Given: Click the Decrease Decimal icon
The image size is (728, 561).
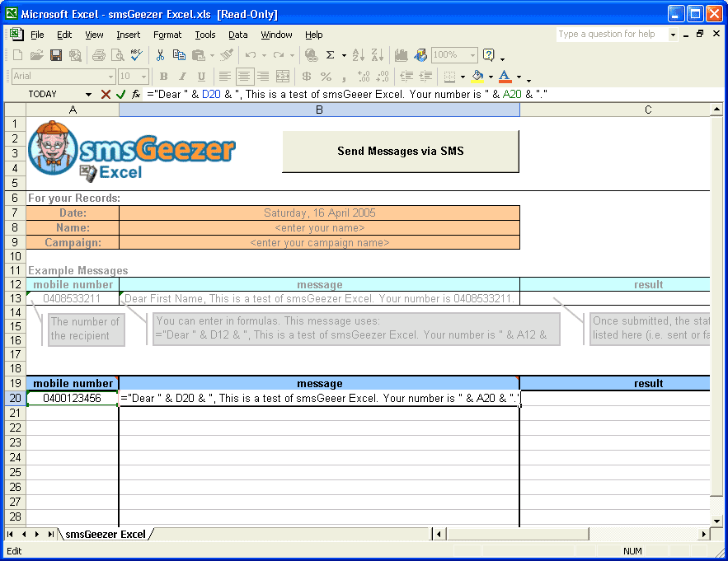Looking at the screenshot, I should coord(383,77).
